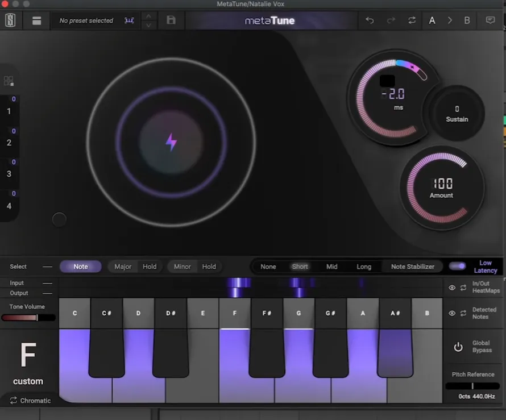Click the custom scale label
This screenshot has height=420, width=506.
click(28, 381)
